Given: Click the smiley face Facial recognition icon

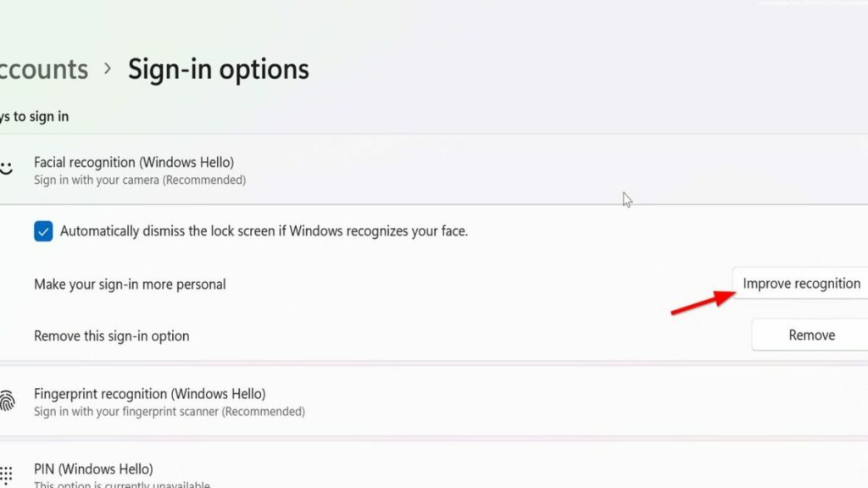Looking at the screenshot, I should pyautogui.click(x=6, y=168).
